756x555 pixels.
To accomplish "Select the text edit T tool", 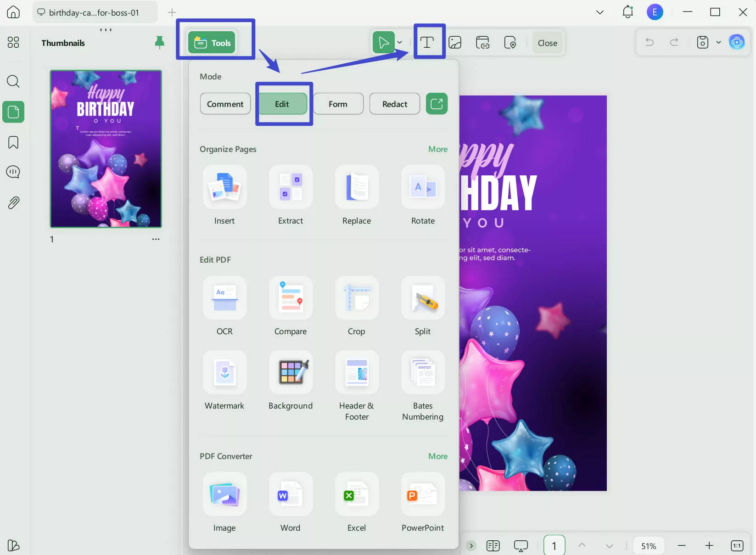I will tap(427, 43).
